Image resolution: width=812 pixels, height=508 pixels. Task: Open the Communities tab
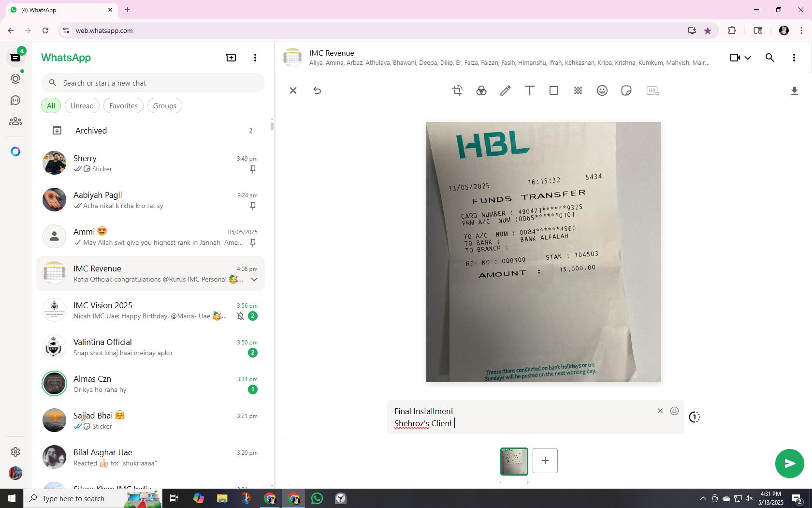point(15,121)
